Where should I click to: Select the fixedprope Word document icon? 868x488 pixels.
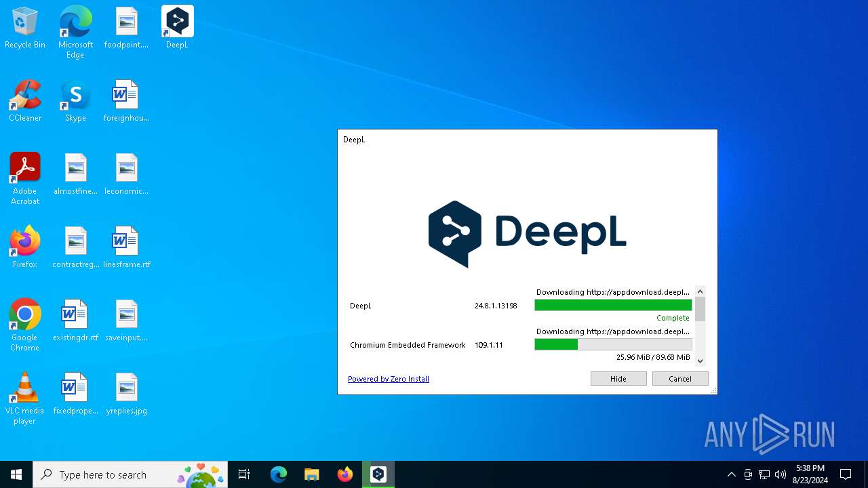click(x=75, y=394)
